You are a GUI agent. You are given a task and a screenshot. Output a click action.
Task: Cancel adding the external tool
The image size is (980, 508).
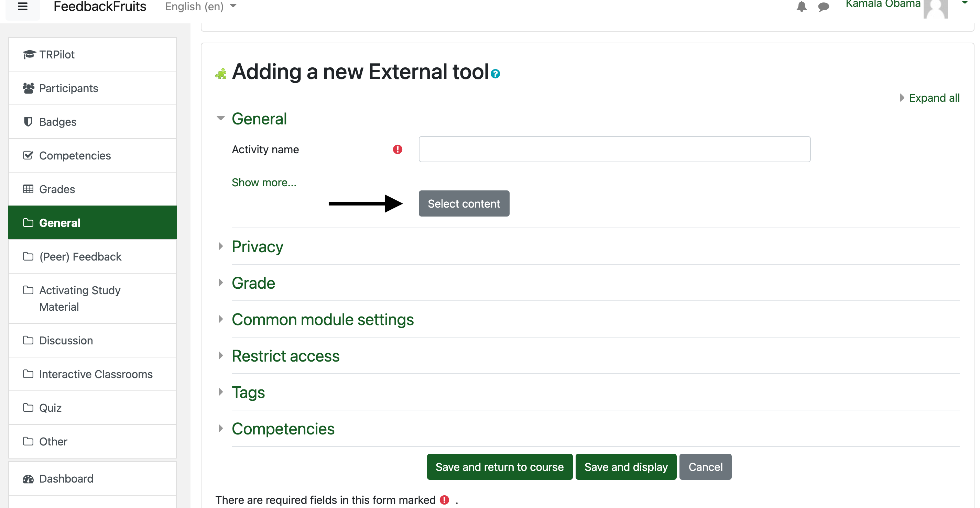[x=705, y=466]
